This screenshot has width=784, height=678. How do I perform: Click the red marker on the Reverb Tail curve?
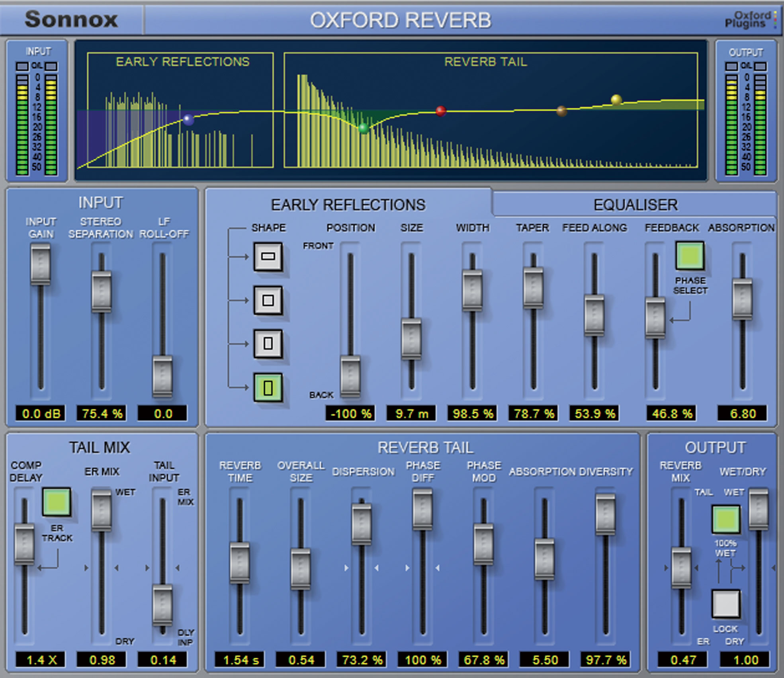click(440, 111)
